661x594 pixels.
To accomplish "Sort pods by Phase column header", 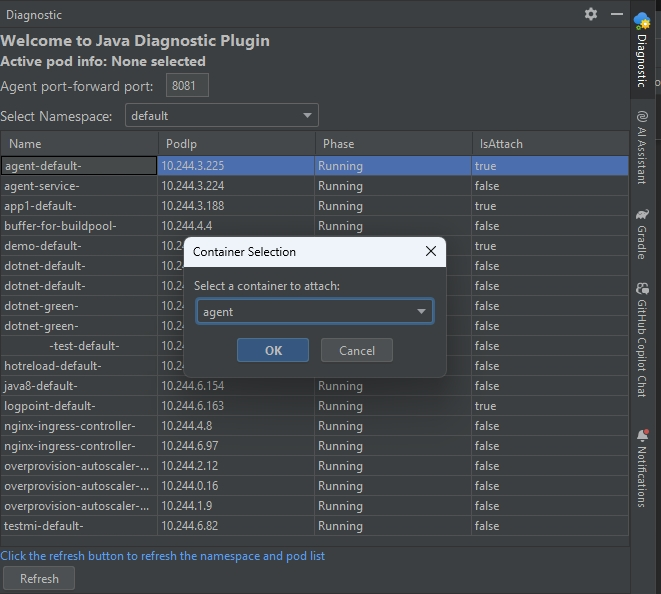I will point(393,144).
